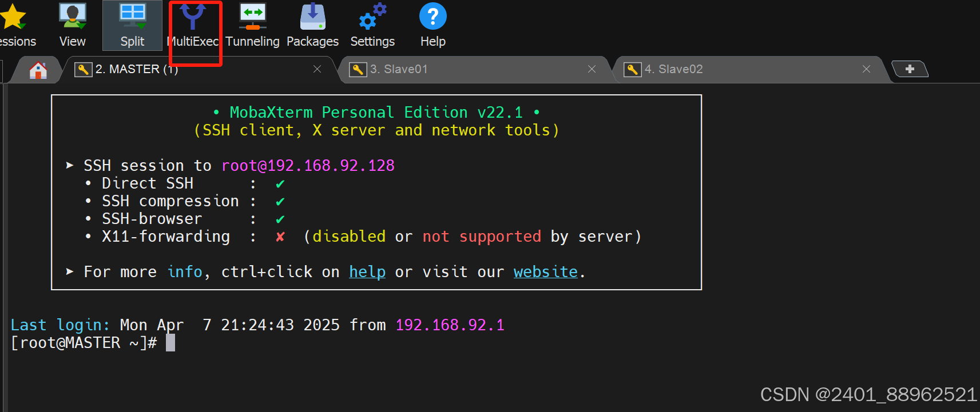
Task: Go to the Home tab
Action: click(38, 70)
